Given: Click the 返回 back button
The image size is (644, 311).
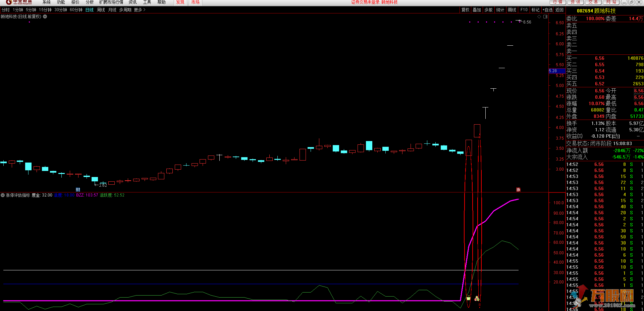Looking at the screenshot, I should pos(559,10).
